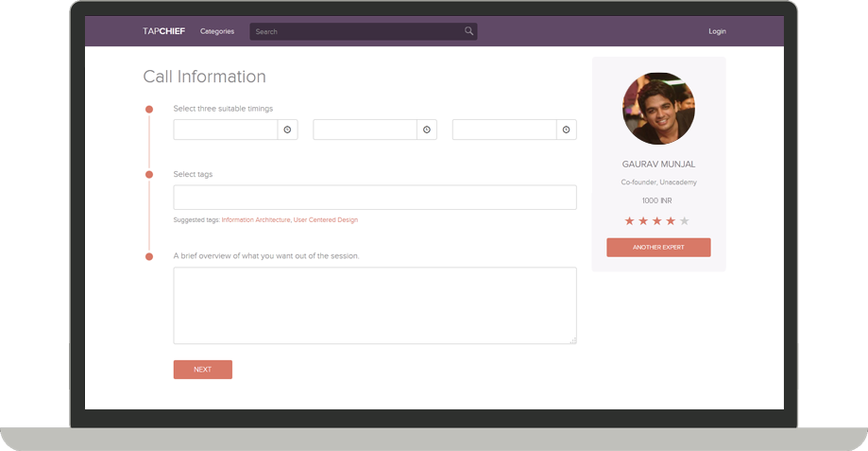868x451 pixels.
Task: Click the text area resize grip
Action: 573,340
